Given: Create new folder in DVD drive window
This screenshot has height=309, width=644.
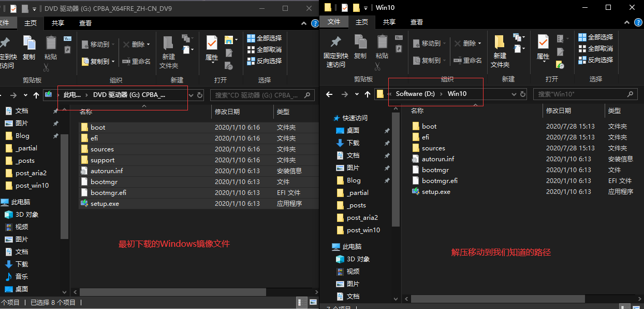Looking at the screenshot, I should pyautogui.click(x=169, y=52).
